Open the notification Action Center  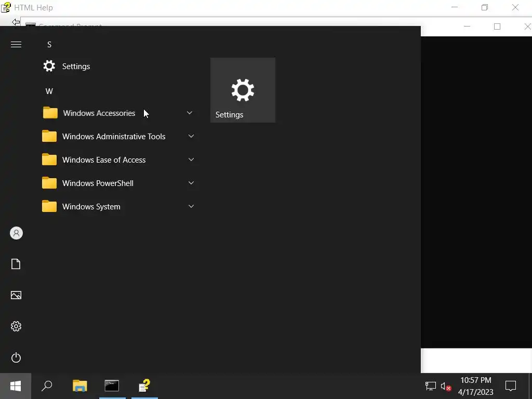coord(511,386)
